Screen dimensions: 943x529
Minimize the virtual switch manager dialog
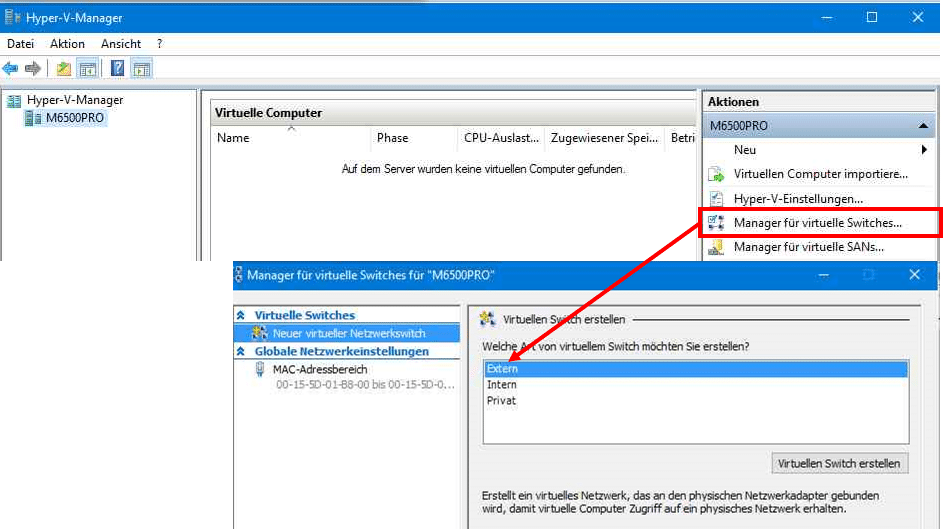click(823, 275)
